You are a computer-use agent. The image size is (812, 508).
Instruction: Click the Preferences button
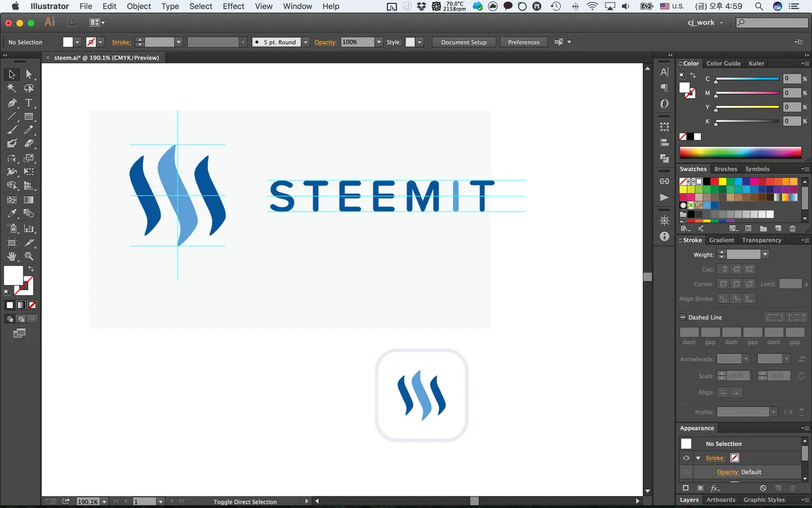(523, 42)
